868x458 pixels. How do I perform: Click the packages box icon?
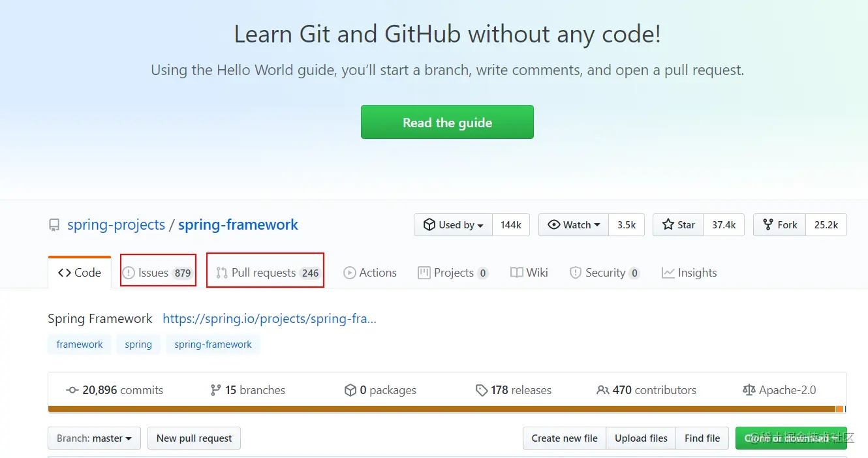click(350, 390)
